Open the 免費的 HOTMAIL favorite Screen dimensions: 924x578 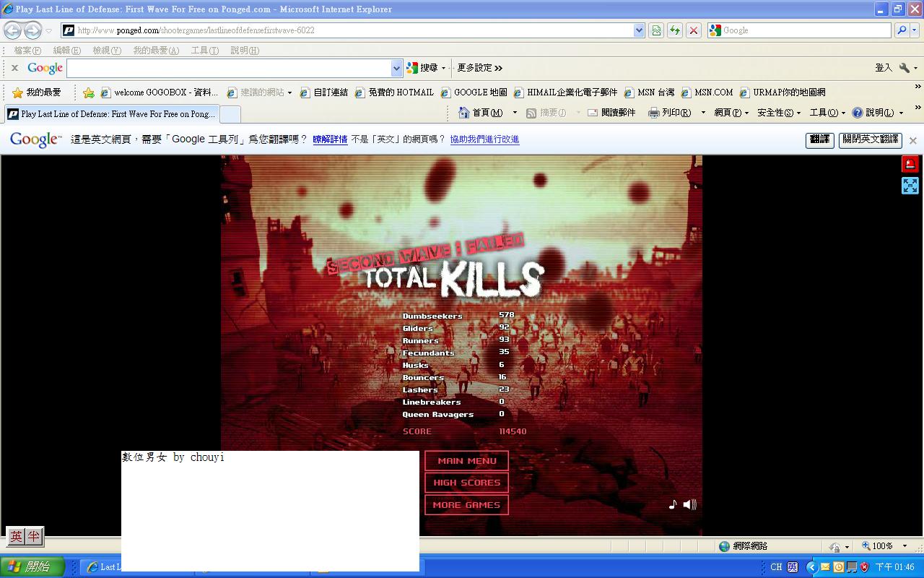(x=394, y=92)
